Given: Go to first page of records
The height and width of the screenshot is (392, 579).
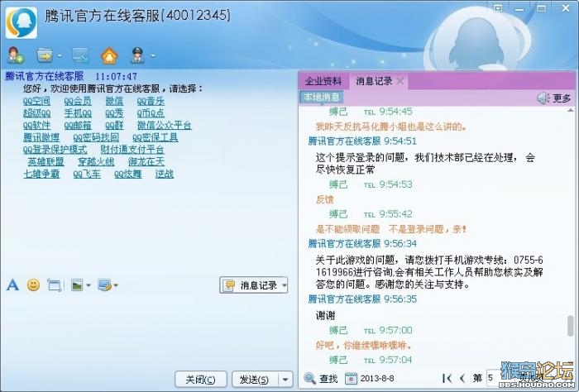Looking at the screenshot, I should coord(447,378).
